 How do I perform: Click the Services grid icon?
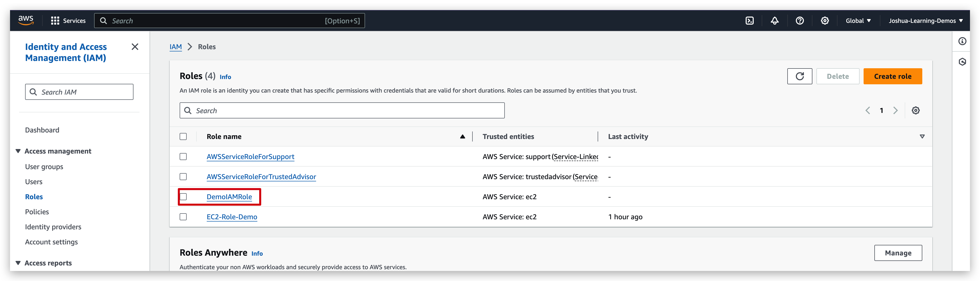coord(55,21)
